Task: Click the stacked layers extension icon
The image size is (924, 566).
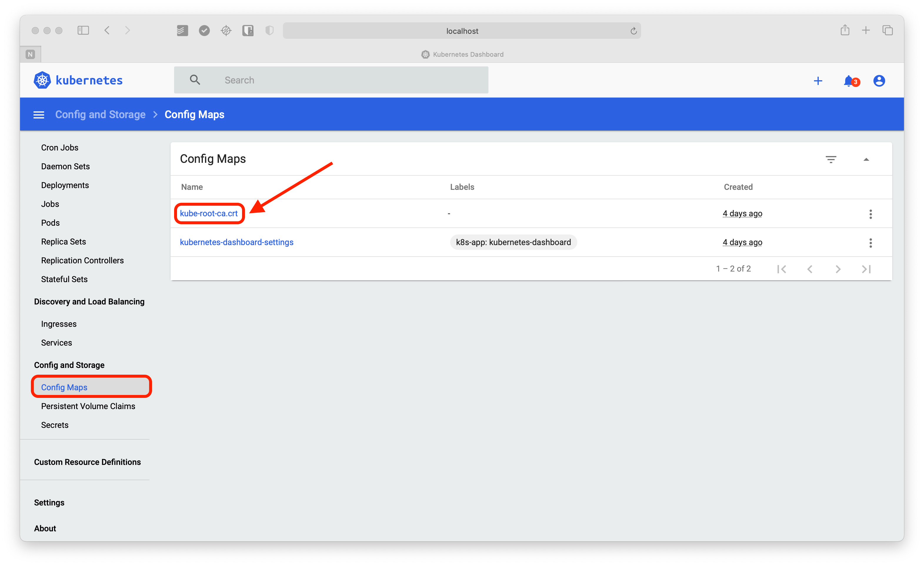Action: (182, 30)
